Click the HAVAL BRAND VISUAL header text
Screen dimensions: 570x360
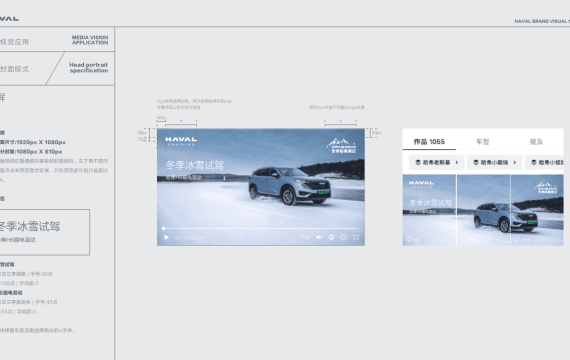click(542, 21)
